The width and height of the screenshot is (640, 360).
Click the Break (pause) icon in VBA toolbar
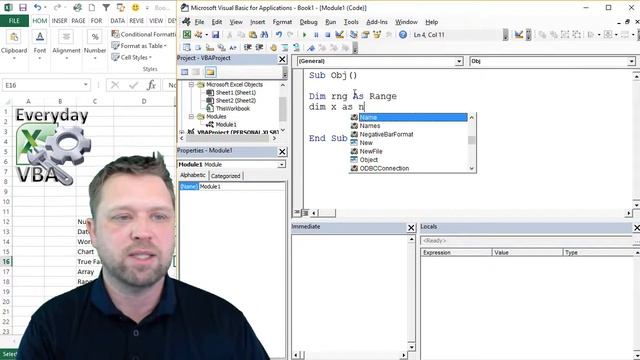click(x=316, y=35)
